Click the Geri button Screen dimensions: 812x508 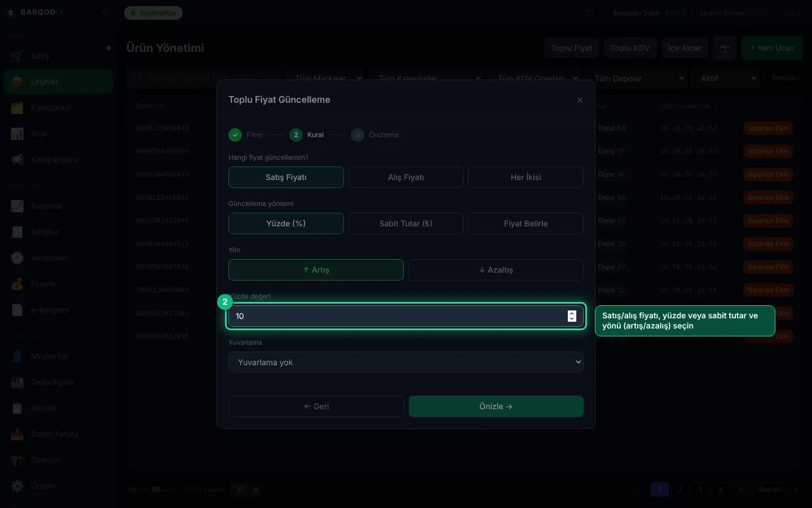pos(316,406)
